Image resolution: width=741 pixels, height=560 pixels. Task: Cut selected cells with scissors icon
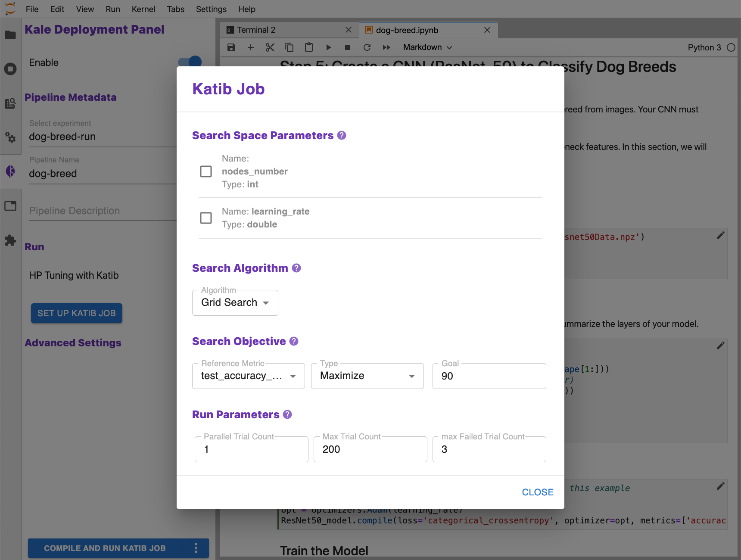pos(270,47)
